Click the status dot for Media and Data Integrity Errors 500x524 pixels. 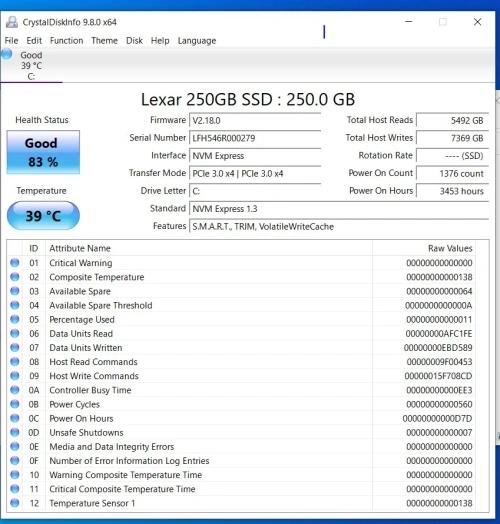(x=15, y=446)
